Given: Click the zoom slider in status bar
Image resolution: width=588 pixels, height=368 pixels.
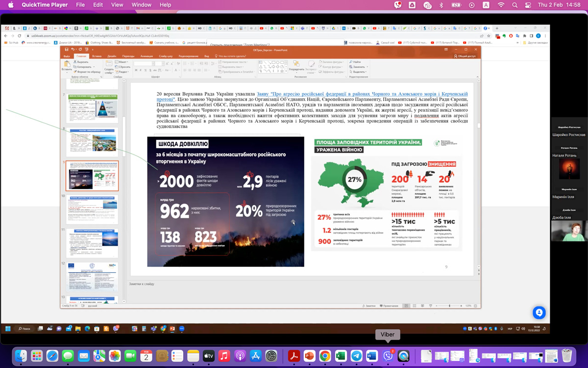Looking at the screenshot, I should [x=449, y=306].
